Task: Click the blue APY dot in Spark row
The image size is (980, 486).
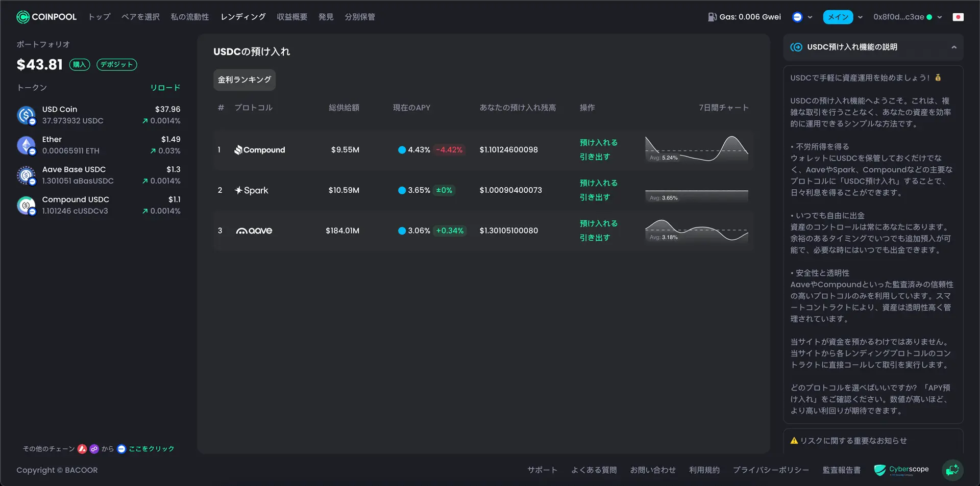Action: tap(402, 190)
